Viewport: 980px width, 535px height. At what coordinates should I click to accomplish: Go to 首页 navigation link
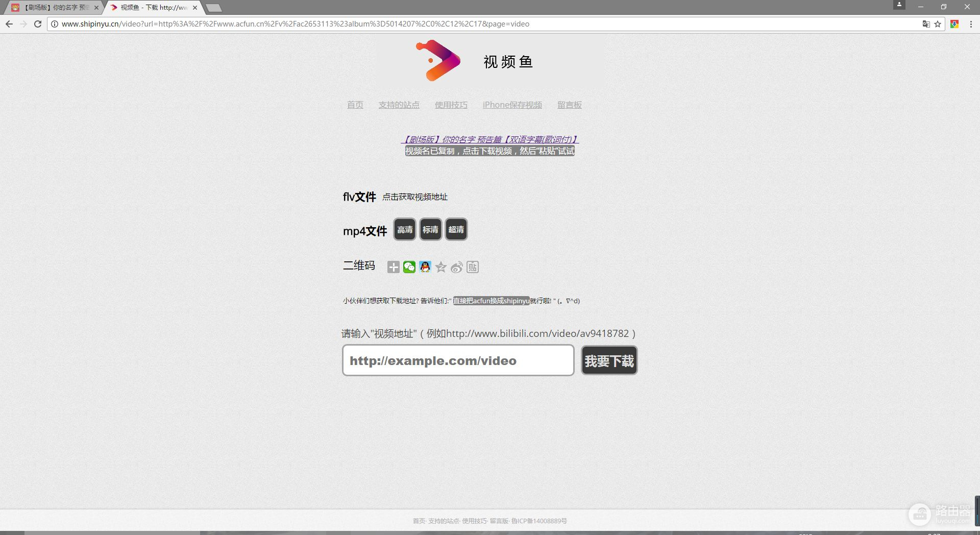pos(355,105)
